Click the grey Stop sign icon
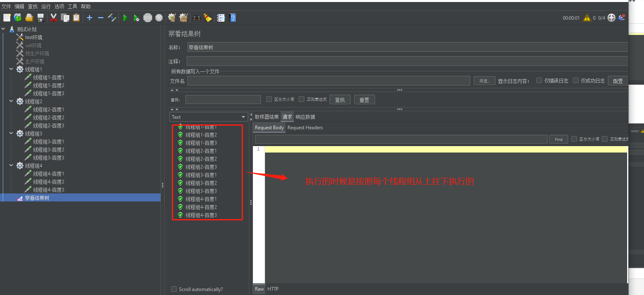The height and width of the screenshot is (295, 644). point(148,18)
